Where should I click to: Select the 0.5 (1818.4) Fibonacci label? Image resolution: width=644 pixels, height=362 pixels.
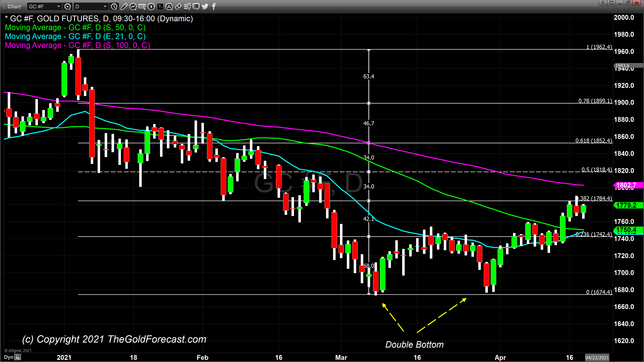[x=597, y=169]
